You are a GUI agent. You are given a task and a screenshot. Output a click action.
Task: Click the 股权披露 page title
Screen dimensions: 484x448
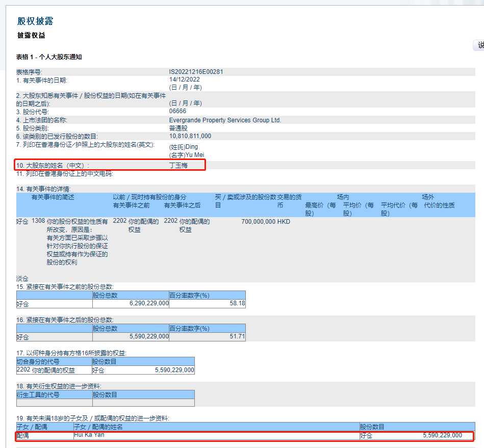click(35, 21)
